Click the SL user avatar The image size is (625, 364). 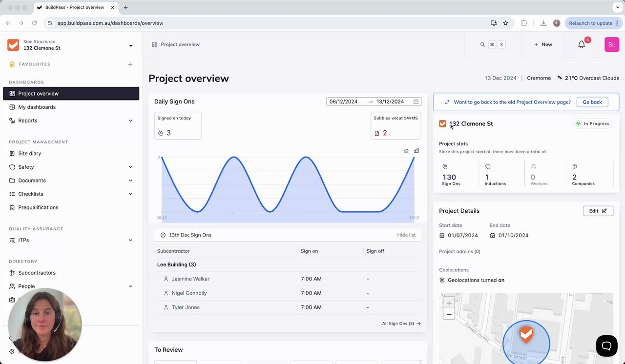pyautogui.click(x=611, y=44)
